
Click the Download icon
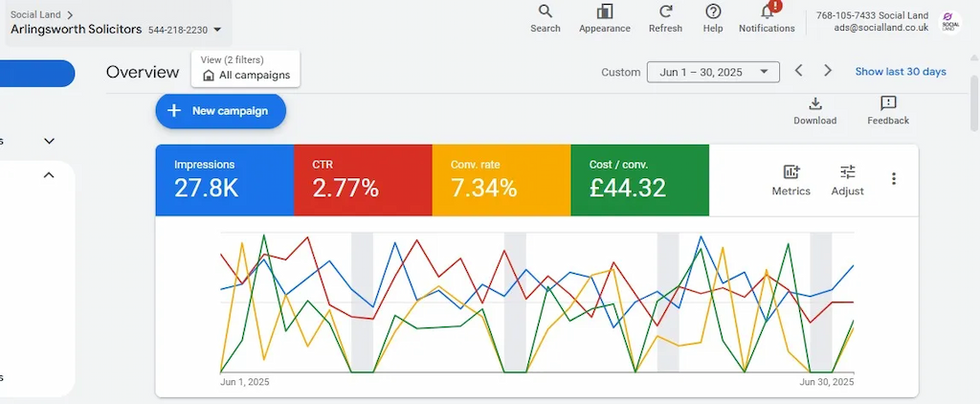[x=814, y=103]
